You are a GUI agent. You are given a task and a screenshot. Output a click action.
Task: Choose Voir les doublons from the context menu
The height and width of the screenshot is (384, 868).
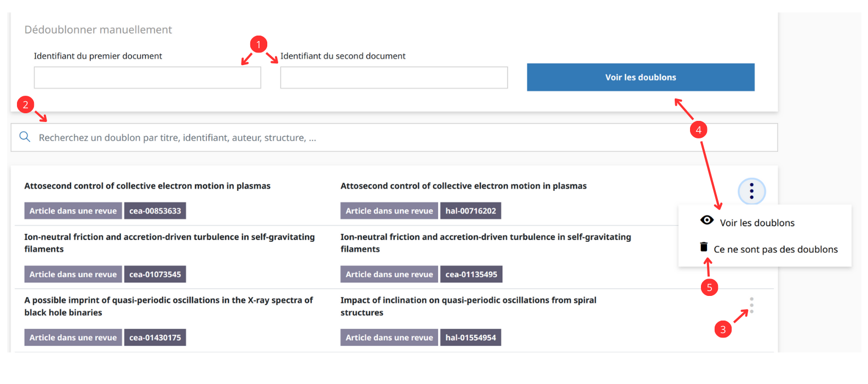coord(757,223)
